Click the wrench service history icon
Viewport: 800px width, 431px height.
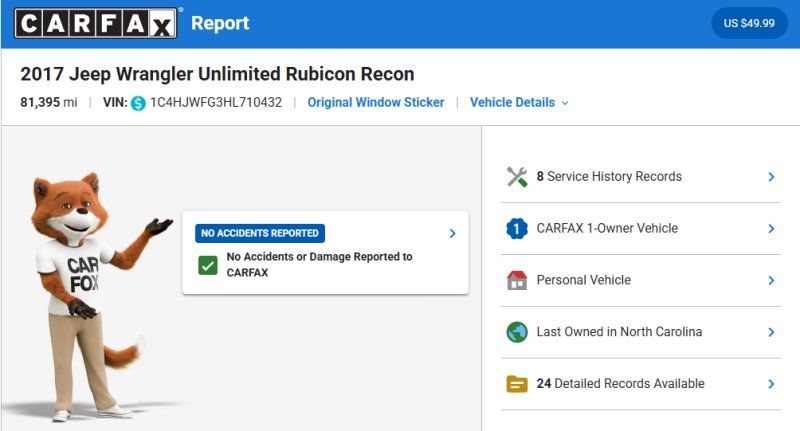coord(517,177)
